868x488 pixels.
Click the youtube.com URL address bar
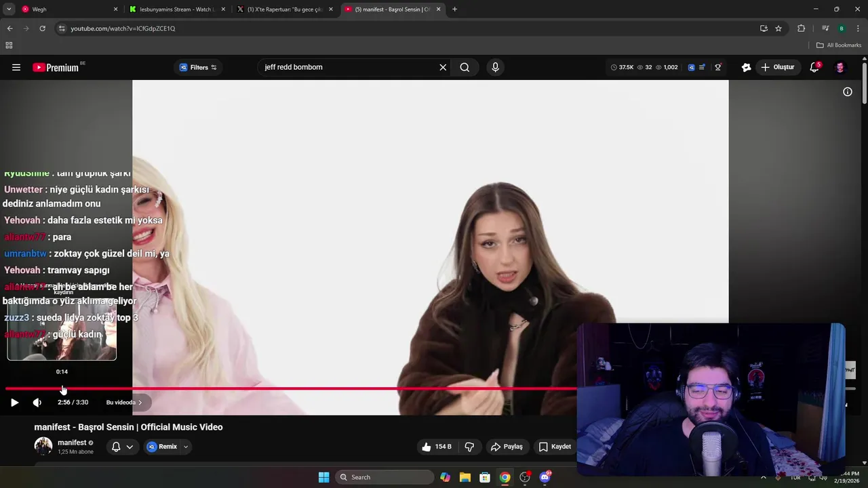click(407, 28)
